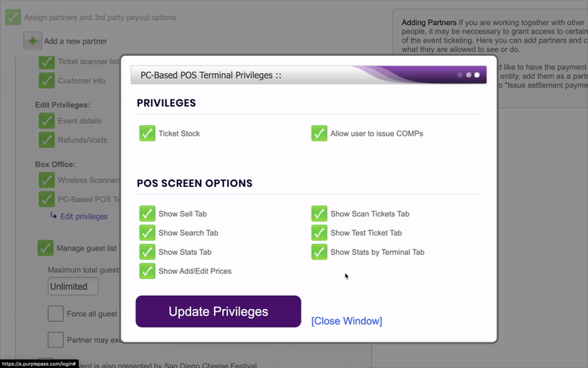Uncheck the Ticket Stock privilege checkbox

147,133
